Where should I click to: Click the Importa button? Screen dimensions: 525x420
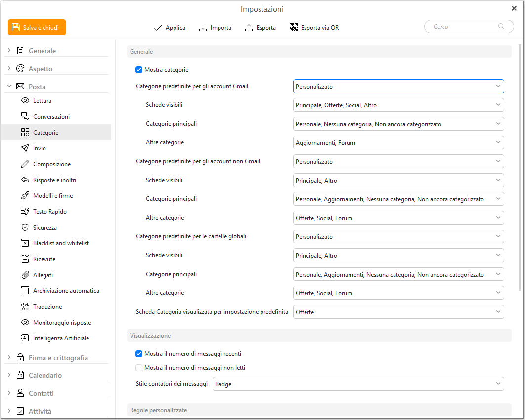point(215,28)
